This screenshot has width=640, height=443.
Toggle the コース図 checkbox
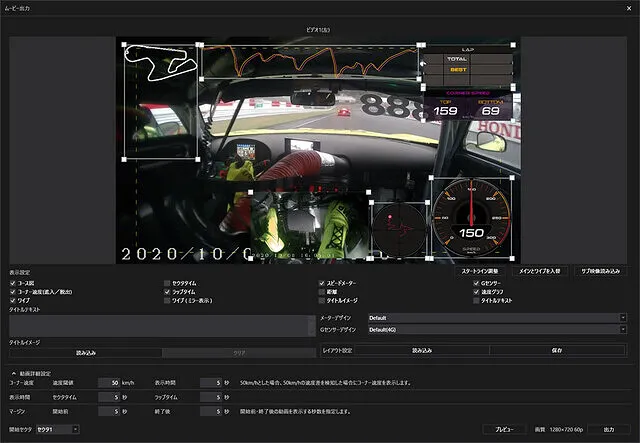pos(13,283)
